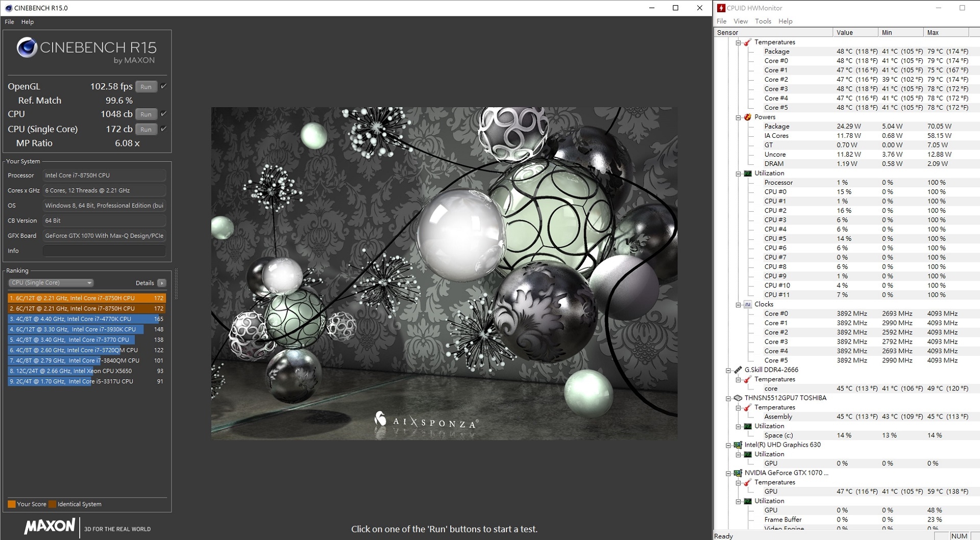
Task: Run the CPU (Single Core) test
Action: (x=146, y=130)
